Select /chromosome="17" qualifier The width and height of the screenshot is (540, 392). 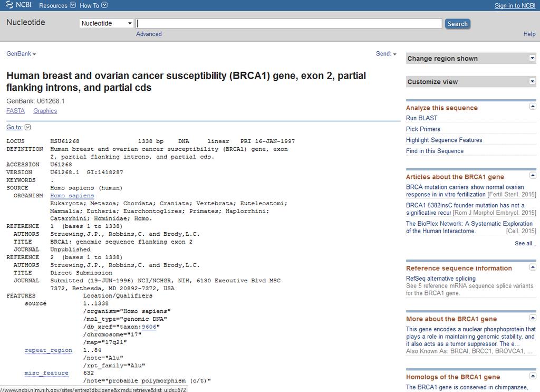pos(112,334)
